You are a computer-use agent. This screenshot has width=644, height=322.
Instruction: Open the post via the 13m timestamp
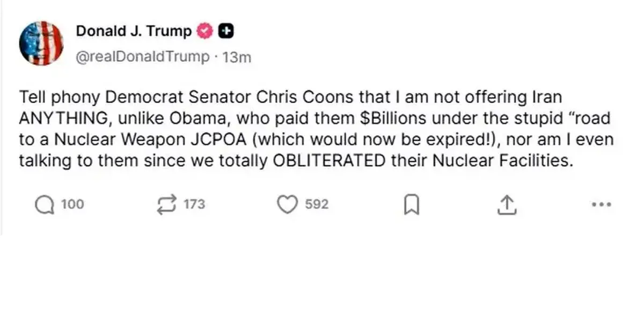tap(237, 57)
